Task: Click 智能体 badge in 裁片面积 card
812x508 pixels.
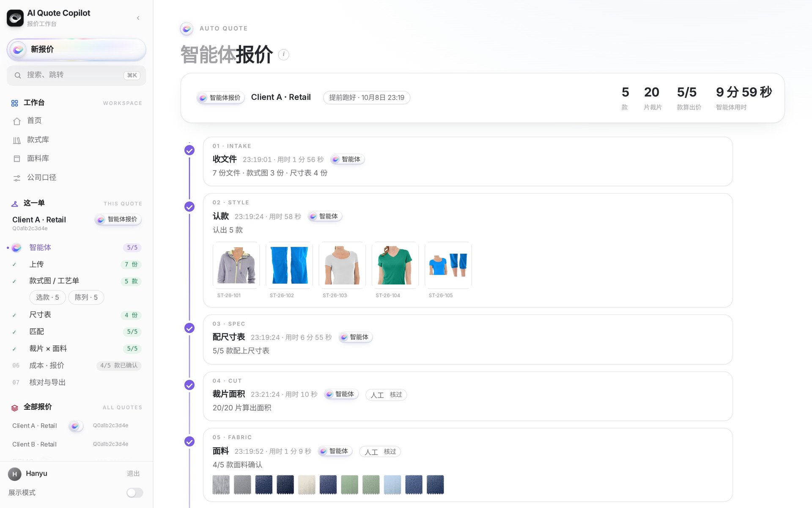Action: click(341, 395)
